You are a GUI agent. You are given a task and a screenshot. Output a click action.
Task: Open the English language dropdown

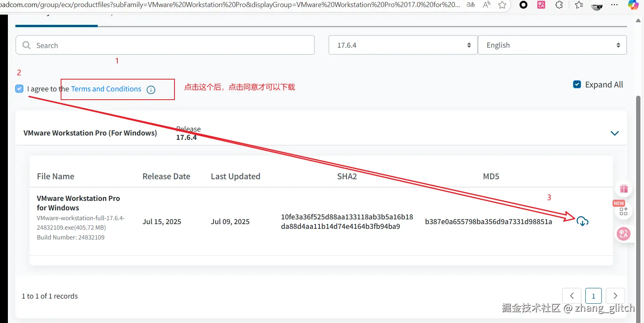point(552,45)
